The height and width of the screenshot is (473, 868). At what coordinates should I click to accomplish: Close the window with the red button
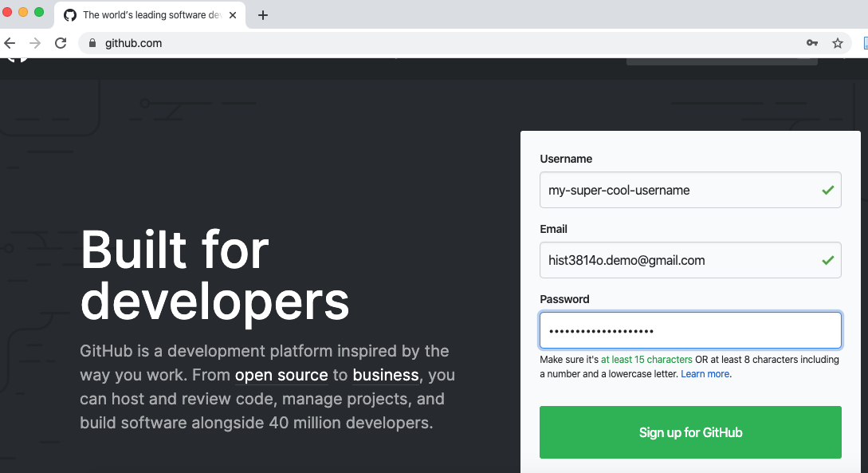[7, 12]
